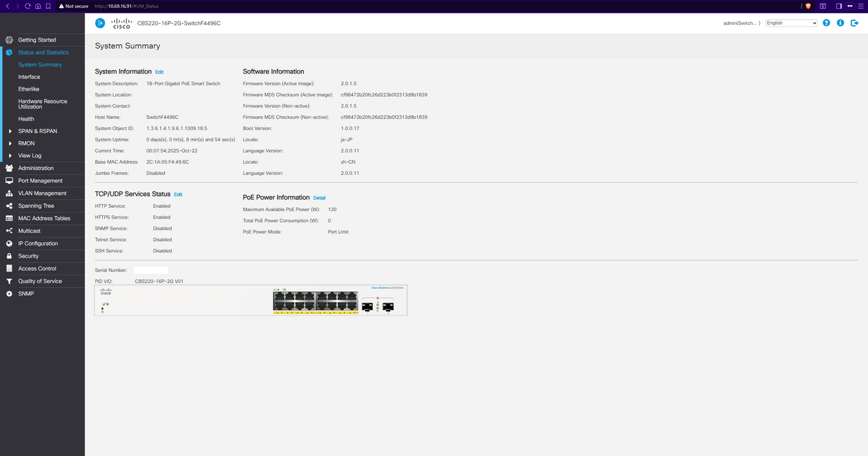Viewport: 868px width, 456px height.
Task: Open About via the info icon
Action: pos(840,23)
